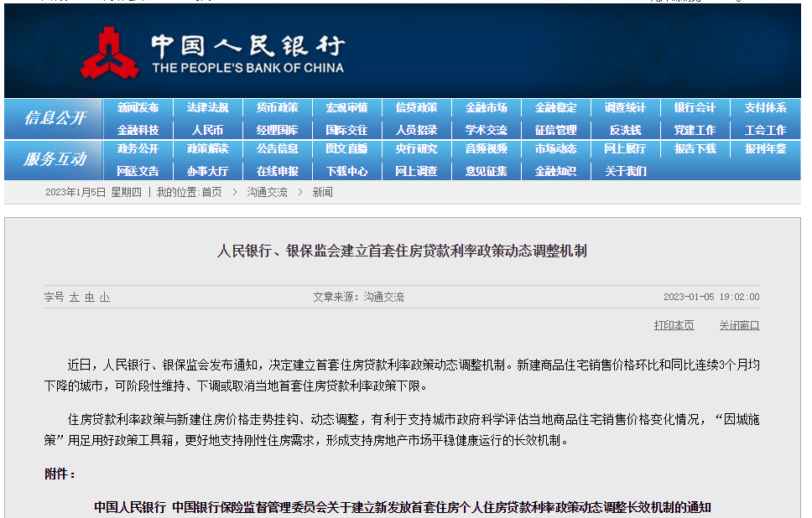Viewport: 812px width, 518px height.
Task: Return to 首页 via the breadcrumb
Action: point(211,193)
